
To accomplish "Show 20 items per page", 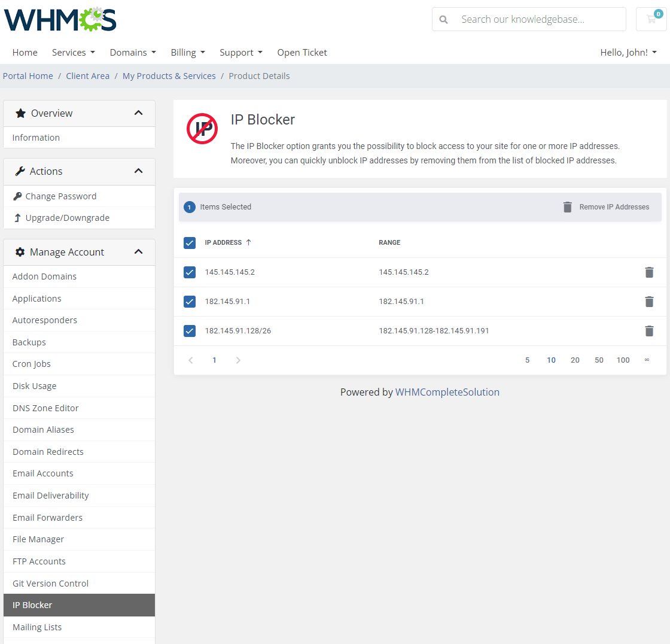I will pos(575,360).
